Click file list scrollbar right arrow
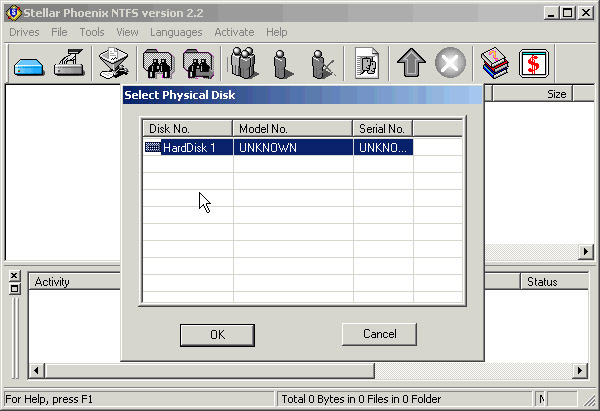The width and height of the screenshot is (600, 411). (x=586, y=251)
